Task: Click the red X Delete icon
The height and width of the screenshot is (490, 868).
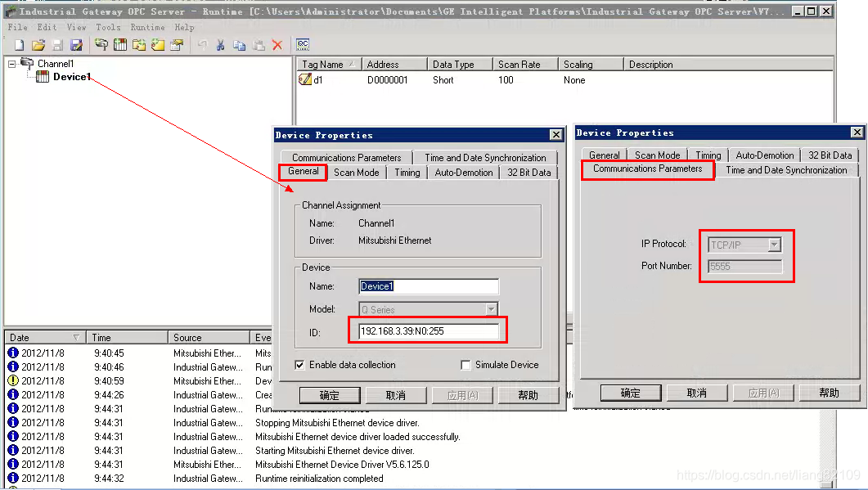Action: point(277,45)
